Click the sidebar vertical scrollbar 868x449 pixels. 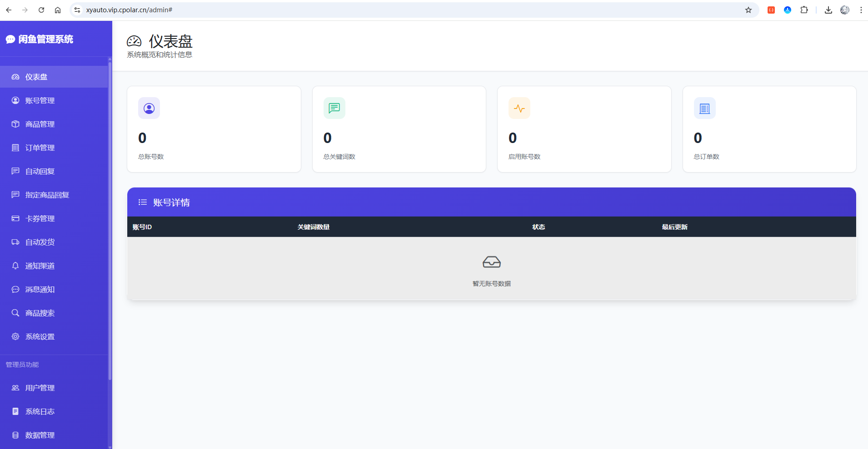(110, 221)
